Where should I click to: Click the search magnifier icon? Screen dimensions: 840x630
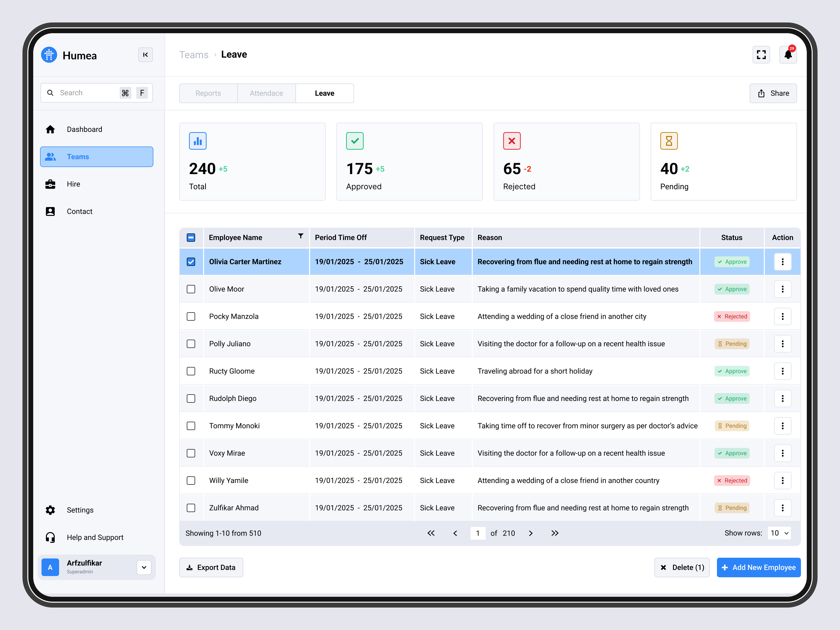click(51, 93)
